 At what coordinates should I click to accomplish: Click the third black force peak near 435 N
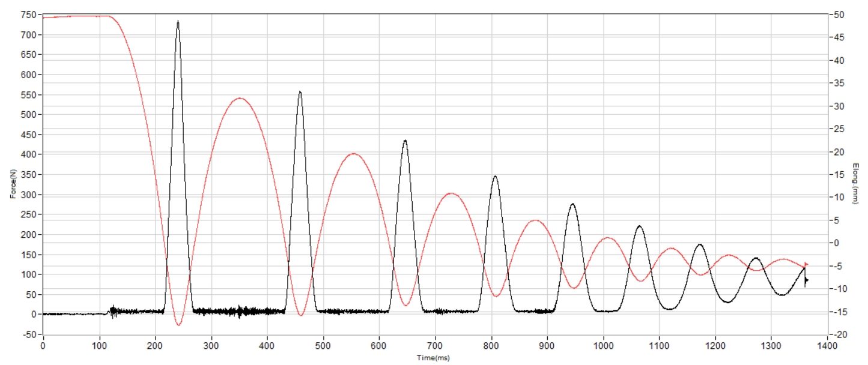tap(405, 141)
